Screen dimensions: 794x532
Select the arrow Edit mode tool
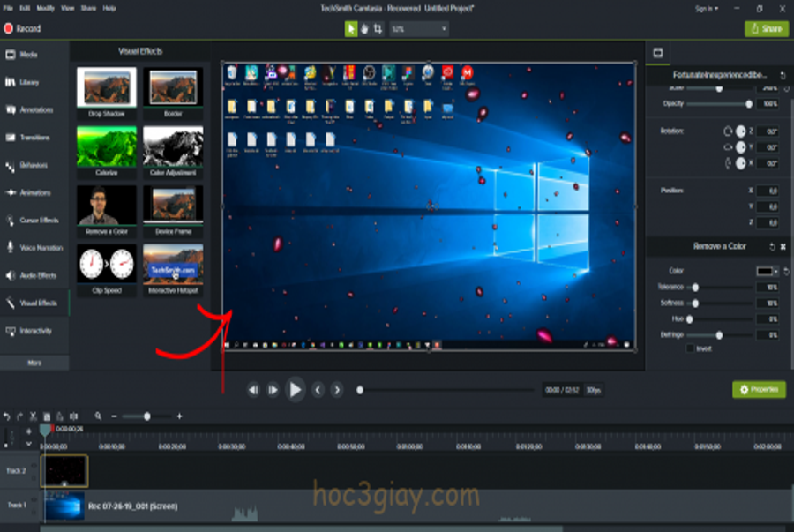(351, 29)
